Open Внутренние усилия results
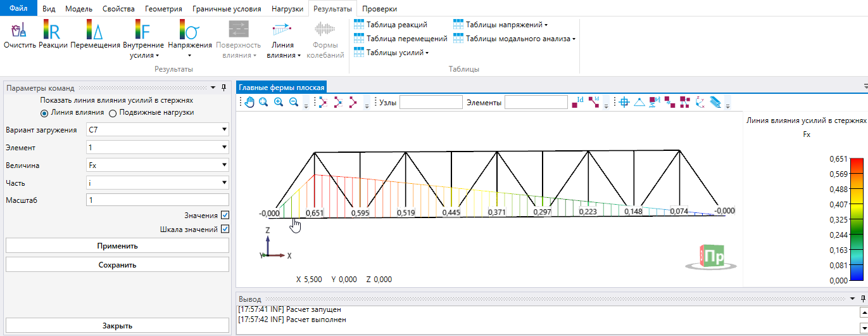This screenshot has width=868, height=336. point(143,39)
